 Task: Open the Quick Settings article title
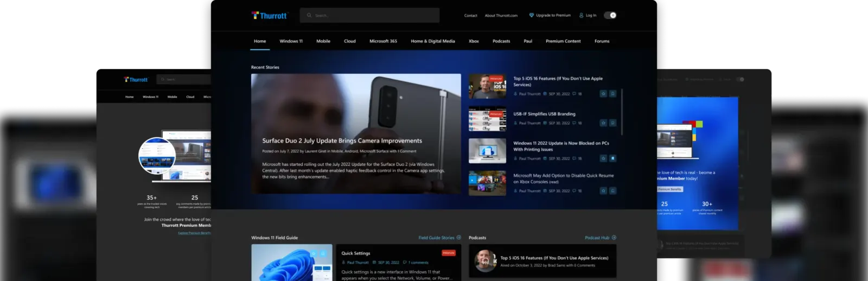pos(356,253)
